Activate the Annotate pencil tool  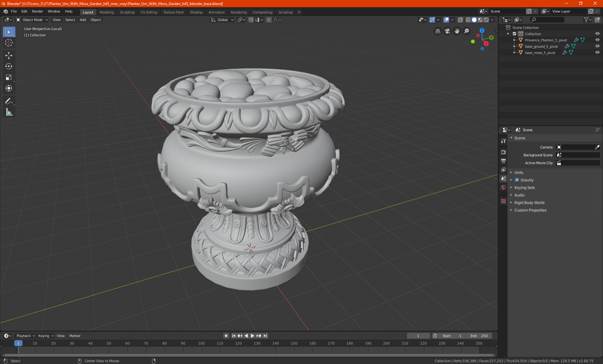coord(9,101)
